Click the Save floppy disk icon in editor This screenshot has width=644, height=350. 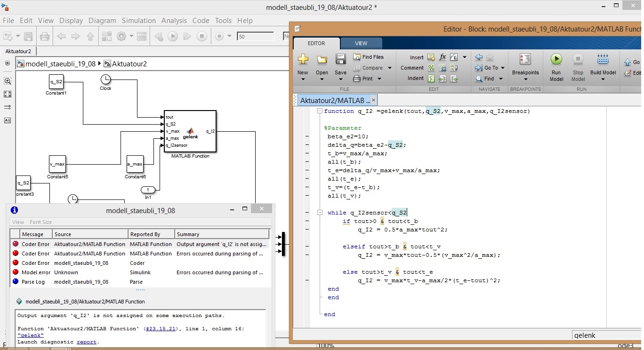click(x=340, y=59)
